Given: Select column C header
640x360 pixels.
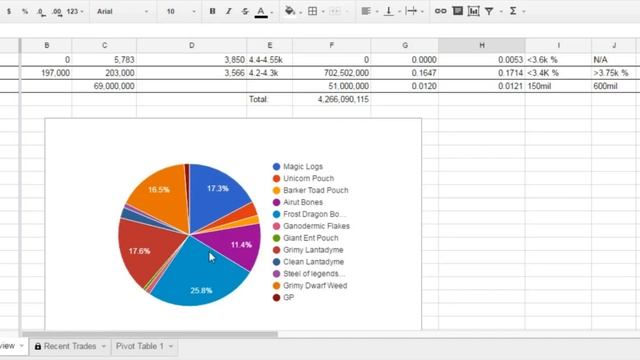Looking at the screenshot, I should 104,45.
